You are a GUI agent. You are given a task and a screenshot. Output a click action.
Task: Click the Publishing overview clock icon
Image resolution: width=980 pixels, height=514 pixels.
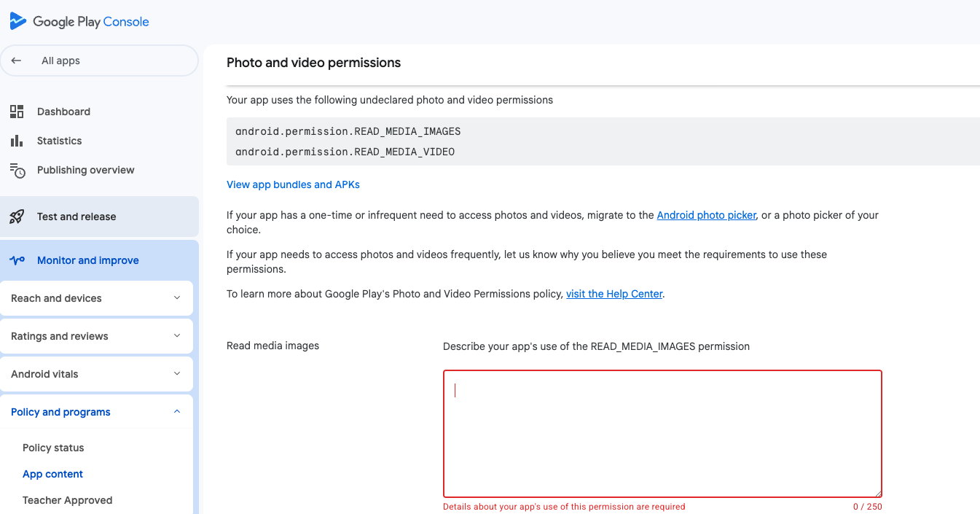[x=17, y=171]
